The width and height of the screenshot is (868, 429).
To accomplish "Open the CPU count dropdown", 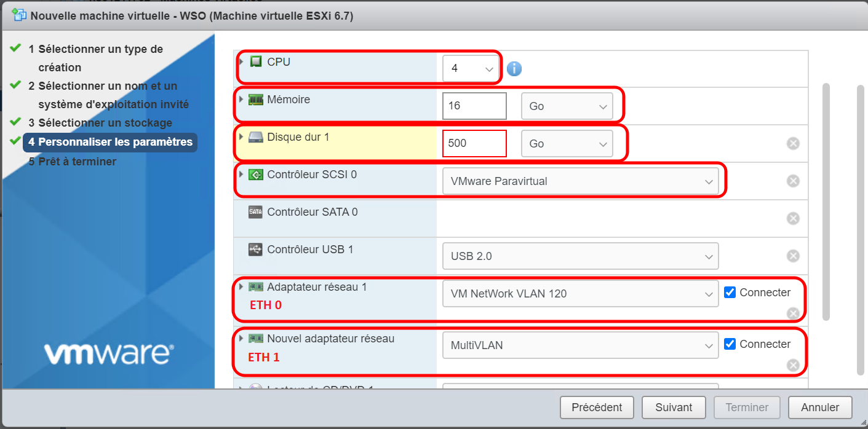I will click(x=471, y=68).
